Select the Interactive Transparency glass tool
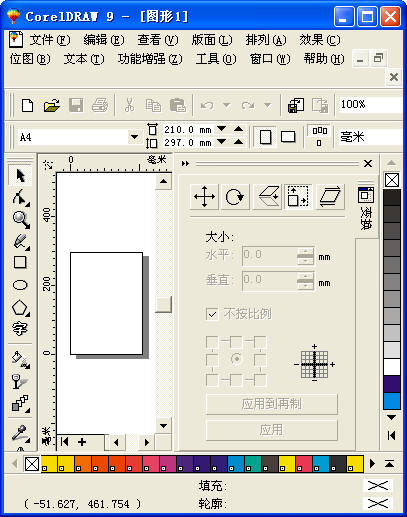This screenshot has width=407, height=517. (x=20, y=381)
